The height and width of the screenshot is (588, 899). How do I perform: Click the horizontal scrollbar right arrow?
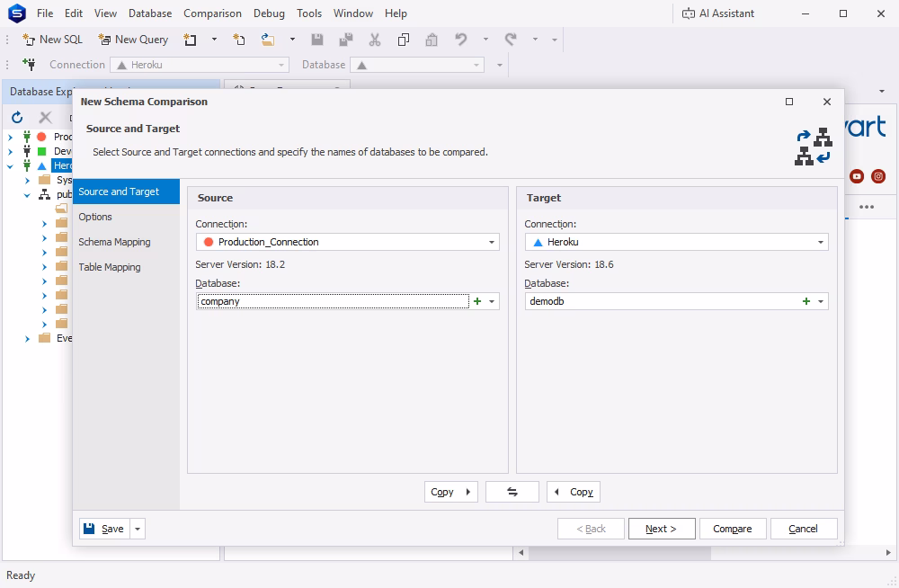888,553
